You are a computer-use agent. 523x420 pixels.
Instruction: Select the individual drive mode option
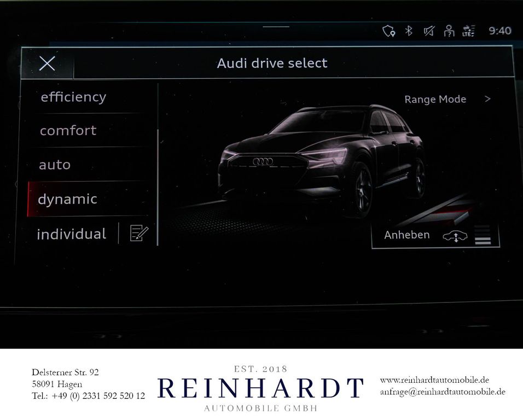tap(72, 234)
